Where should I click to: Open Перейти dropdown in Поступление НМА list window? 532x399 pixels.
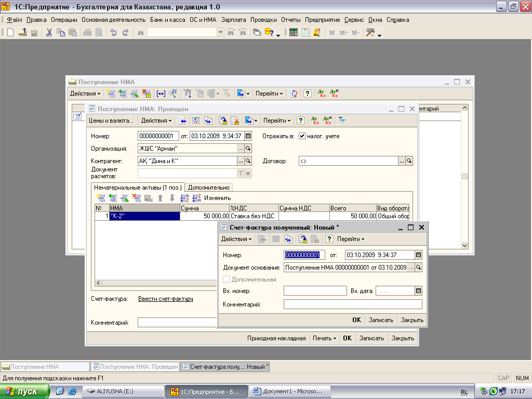(269, 94)
